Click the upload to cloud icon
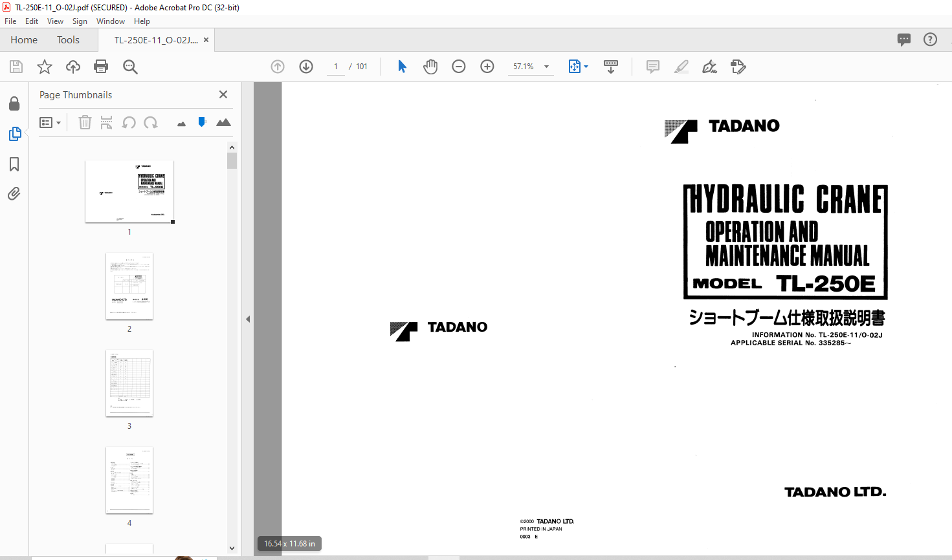The image size is (952, 560). [73, 67]
